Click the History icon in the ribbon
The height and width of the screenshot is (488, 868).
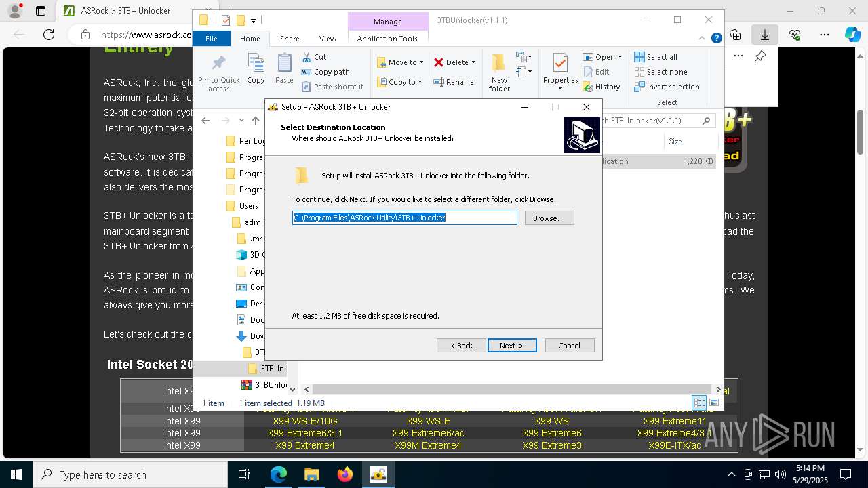(x=588, y=87)
